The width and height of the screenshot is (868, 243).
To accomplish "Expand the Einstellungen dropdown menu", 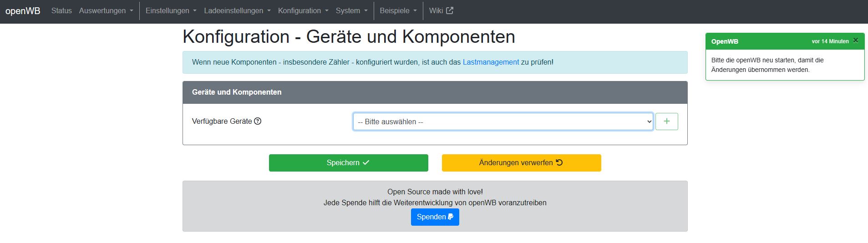I will pyautogui.click(x=171, y=10).
